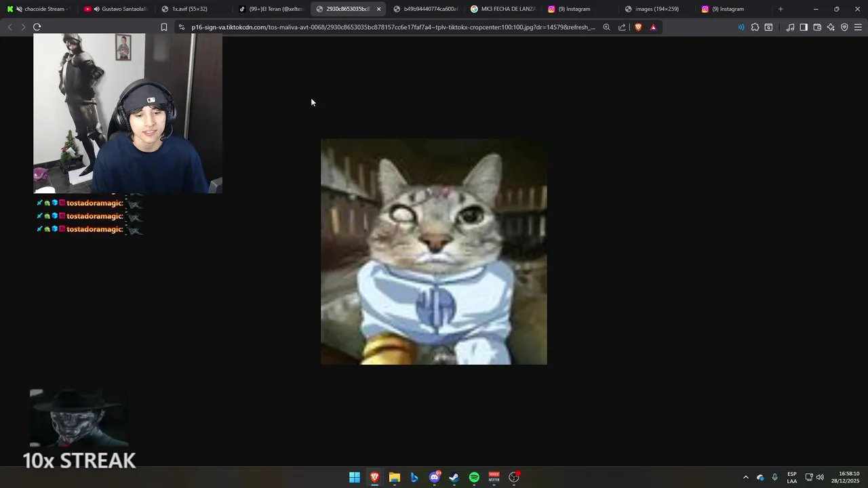Image resolution: width=868 pixels, height=488 pixels.
Task: Open the Brave VPN shield icon
Action: click(x=844, y=27)
